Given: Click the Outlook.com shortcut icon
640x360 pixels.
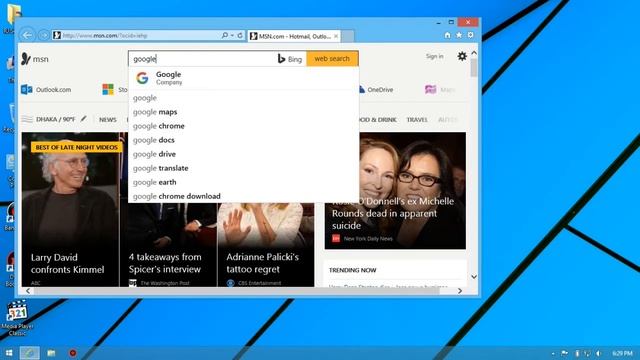Looking at the screenshot, I should pyautogui.click(x=27, y=89).
